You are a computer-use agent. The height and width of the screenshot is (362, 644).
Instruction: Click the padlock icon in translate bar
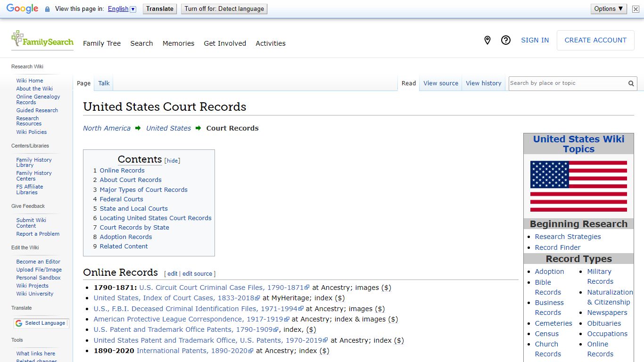coord(47,9)
